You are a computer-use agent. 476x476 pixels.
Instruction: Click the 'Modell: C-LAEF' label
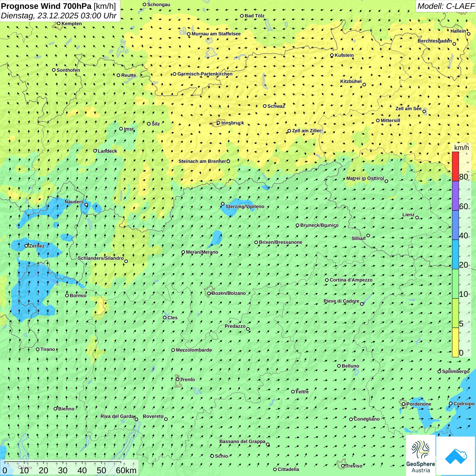(x=446, y=6)
